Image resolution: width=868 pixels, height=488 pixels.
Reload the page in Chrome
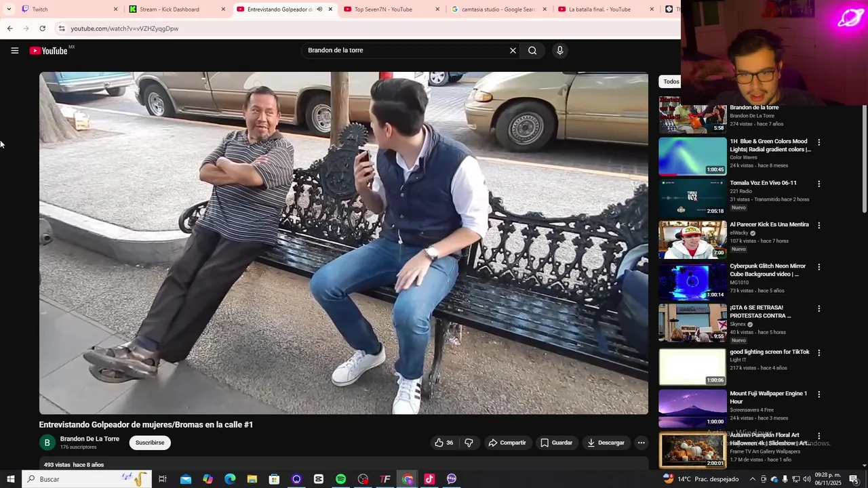(x=42, y=28)
